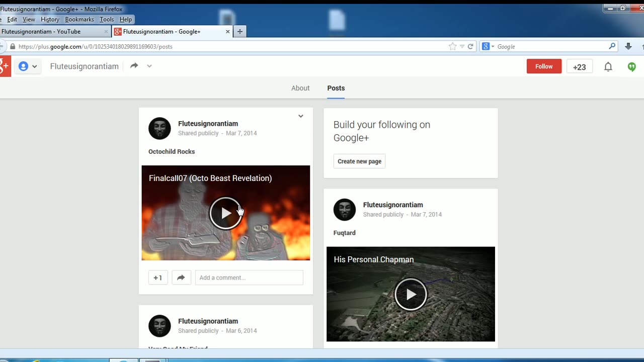Click the Octochild Rocks post text

coord(172,151)
